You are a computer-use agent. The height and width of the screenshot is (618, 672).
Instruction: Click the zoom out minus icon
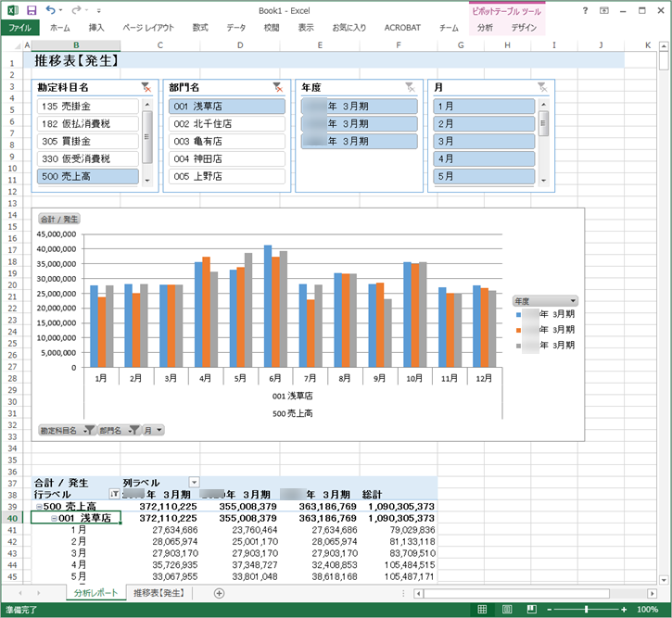[549, 610]
